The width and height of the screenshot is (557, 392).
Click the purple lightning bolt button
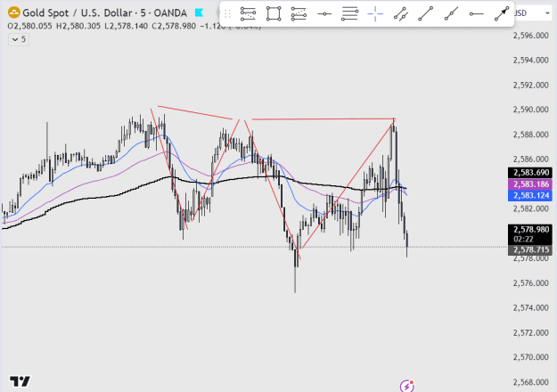coord(406,386)
